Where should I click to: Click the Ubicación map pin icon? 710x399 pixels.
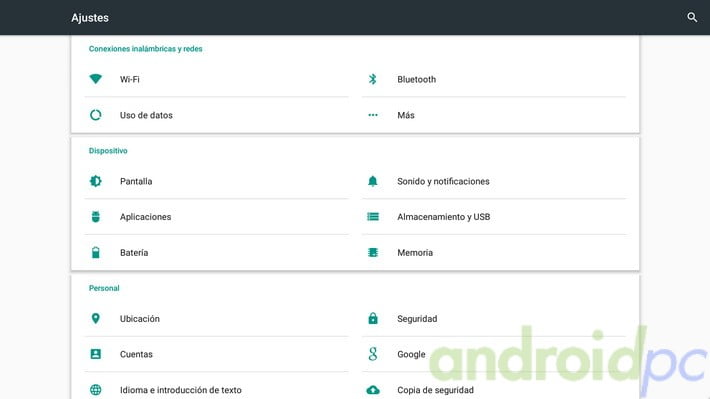96,318
